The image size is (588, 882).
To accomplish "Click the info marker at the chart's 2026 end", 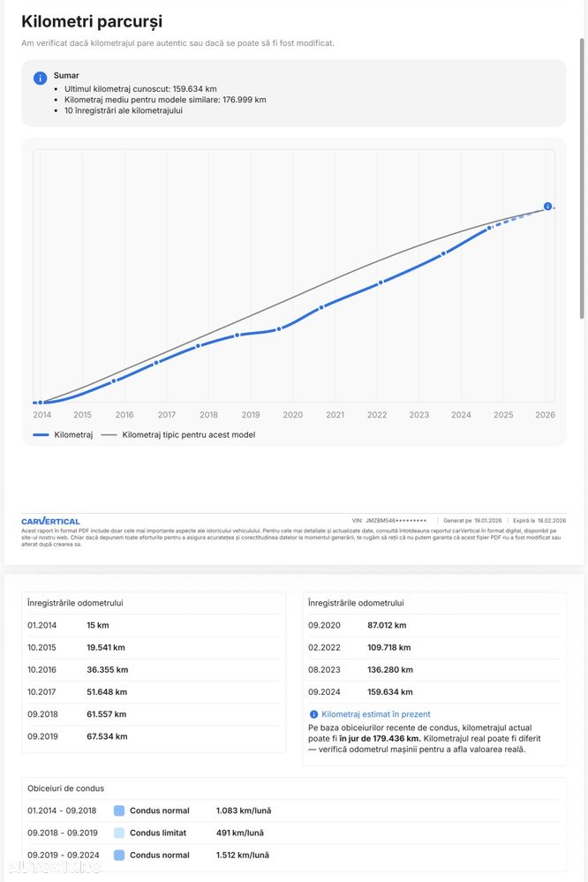I will 547,207.
